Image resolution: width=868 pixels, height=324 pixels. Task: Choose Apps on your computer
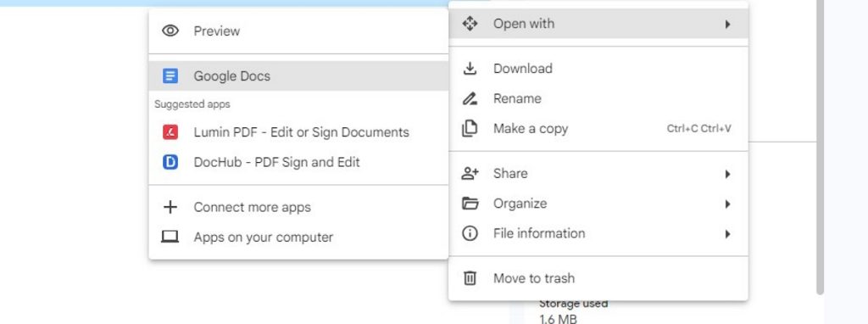pos(298,237)
